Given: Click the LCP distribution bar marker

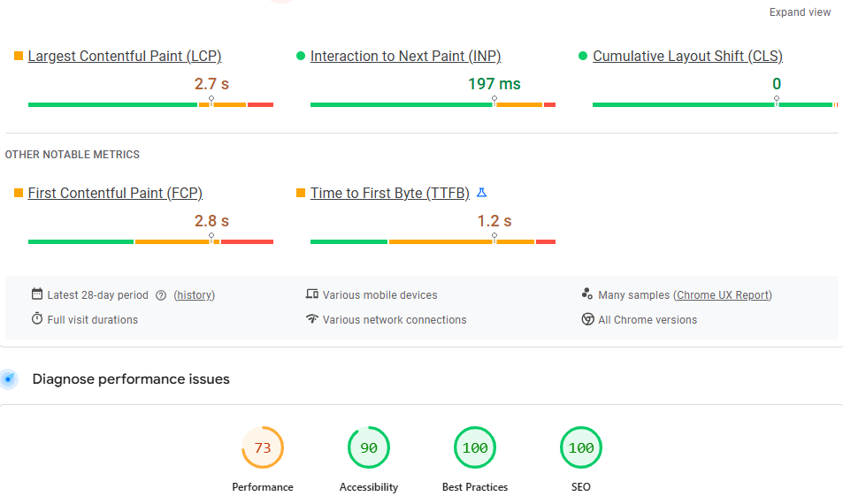Looking at the screenshot, I should click(x=211, y=101).
